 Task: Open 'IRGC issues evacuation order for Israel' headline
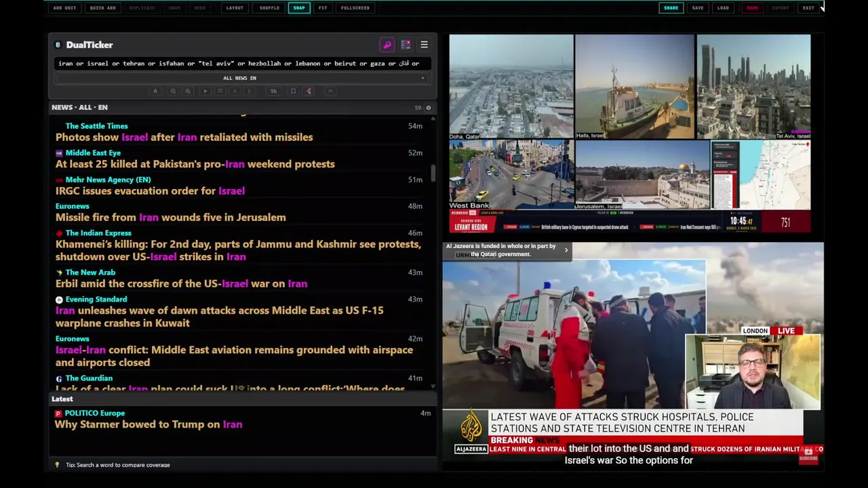coord(150,191)
